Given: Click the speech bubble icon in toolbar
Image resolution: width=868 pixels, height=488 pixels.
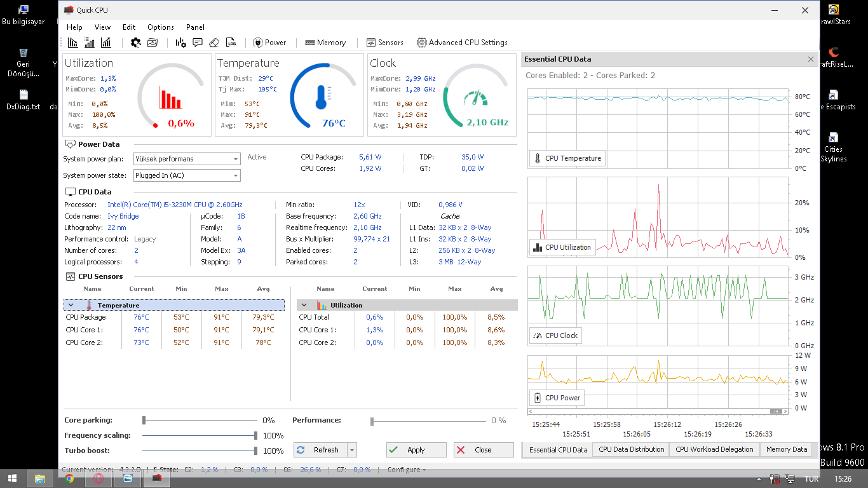Looking at the screenshot, I should (x=198, y=43).
